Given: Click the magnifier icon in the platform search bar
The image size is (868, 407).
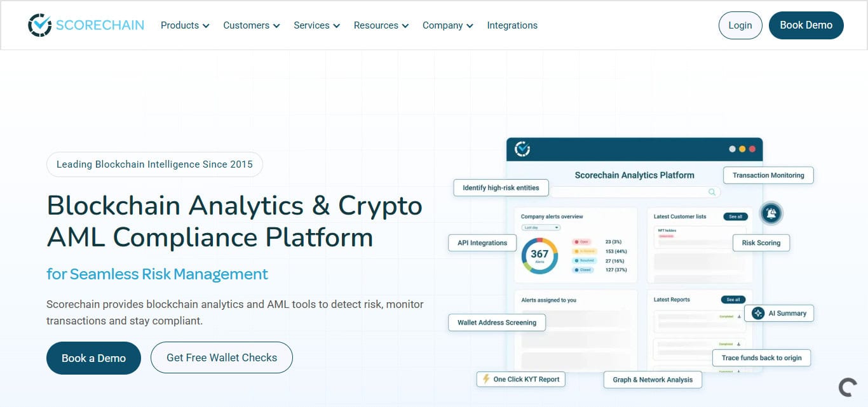Looking at the screenshot, I should [x=712, y=192].
